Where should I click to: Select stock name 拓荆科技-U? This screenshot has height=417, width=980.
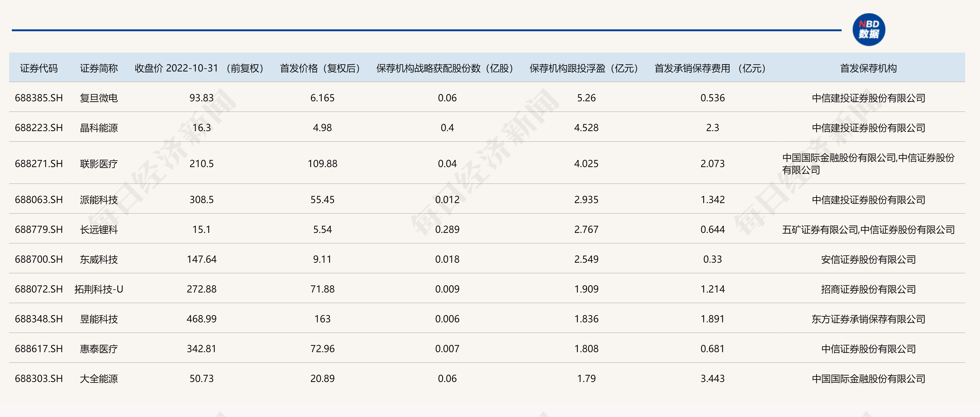pos(99,289)
